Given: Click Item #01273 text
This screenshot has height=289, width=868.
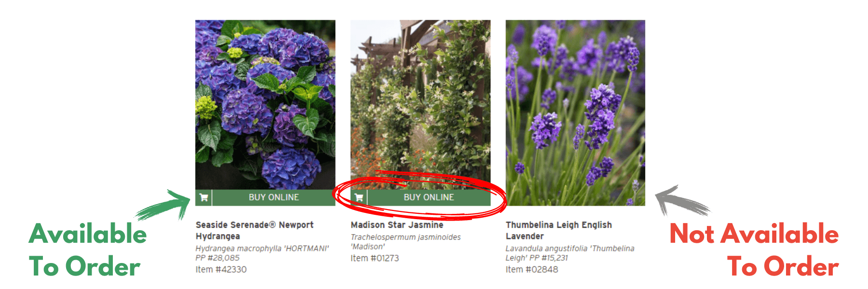Looking at the screenshot, I should pos(375,258).
